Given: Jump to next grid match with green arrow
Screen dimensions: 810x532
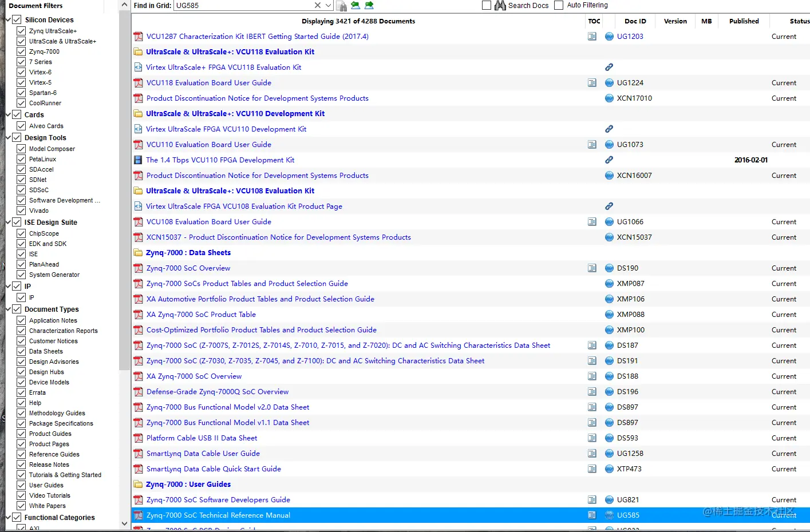Looking at the screenshot, I should pyautogui.click(x=369, y=5).
